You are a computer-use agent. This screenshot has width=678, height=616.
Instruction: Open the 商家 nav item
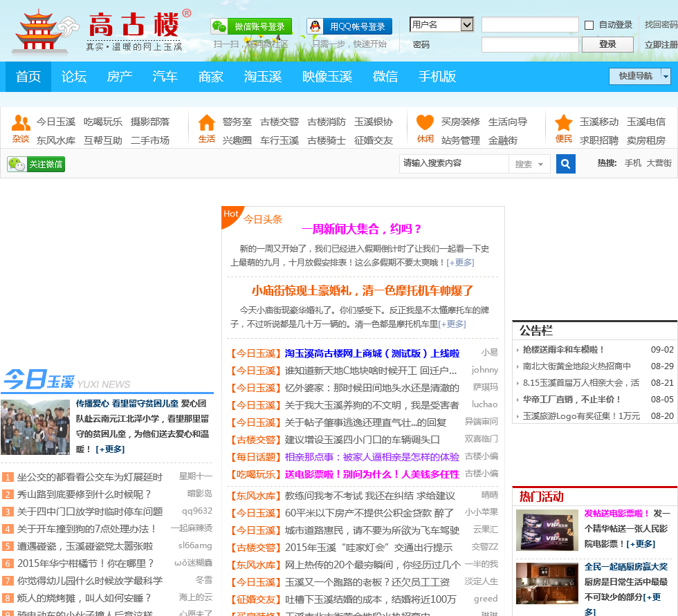pyautogui.click(x=210, y=77)
